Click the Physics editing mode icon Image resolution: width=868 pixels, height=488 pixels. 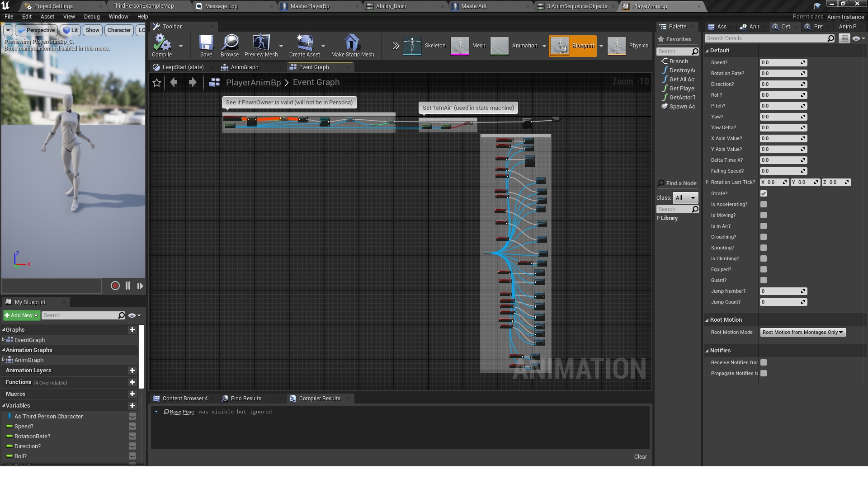click(616, 46)
